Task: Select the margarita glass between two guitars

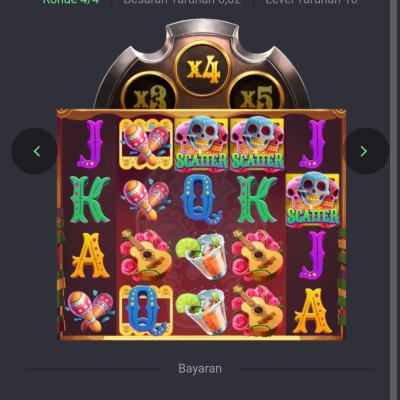Action: point(201,256)
